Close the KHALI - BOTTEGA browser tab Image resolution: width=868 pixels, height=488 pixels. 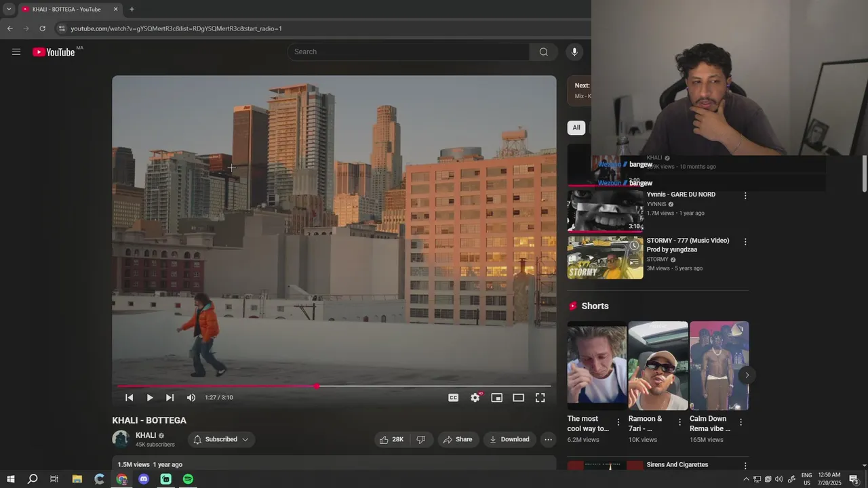(115, 9)
